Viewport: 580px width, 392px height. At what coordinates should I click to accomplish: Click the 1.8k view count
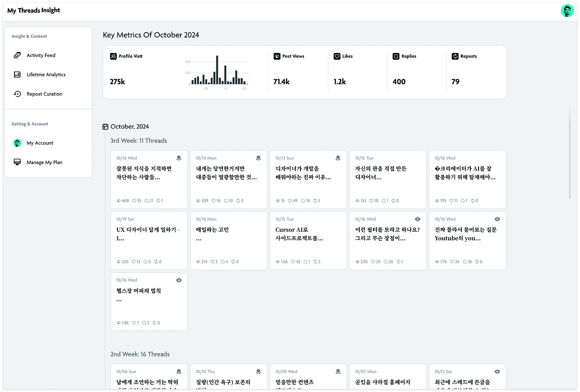point(126,323)
